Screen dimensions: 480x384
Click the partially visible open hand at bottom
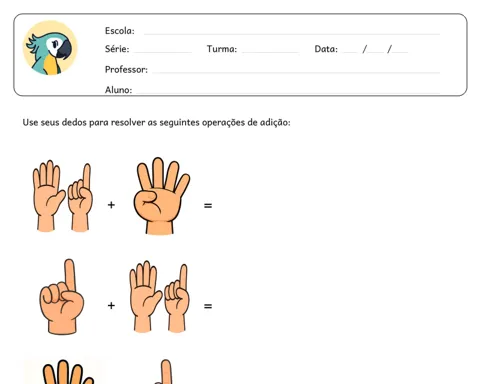pos(67,372)
